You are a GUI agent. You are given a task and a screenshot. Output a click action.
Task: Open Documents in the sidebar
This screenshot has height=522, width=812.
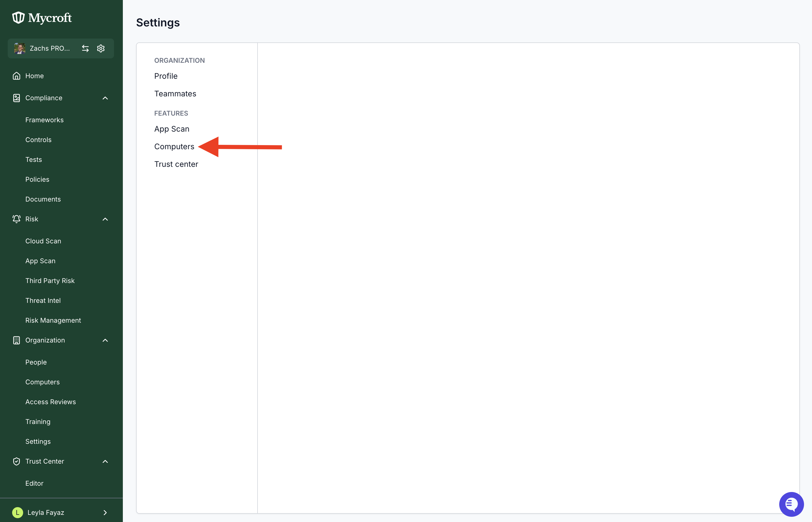pos(43,199)
